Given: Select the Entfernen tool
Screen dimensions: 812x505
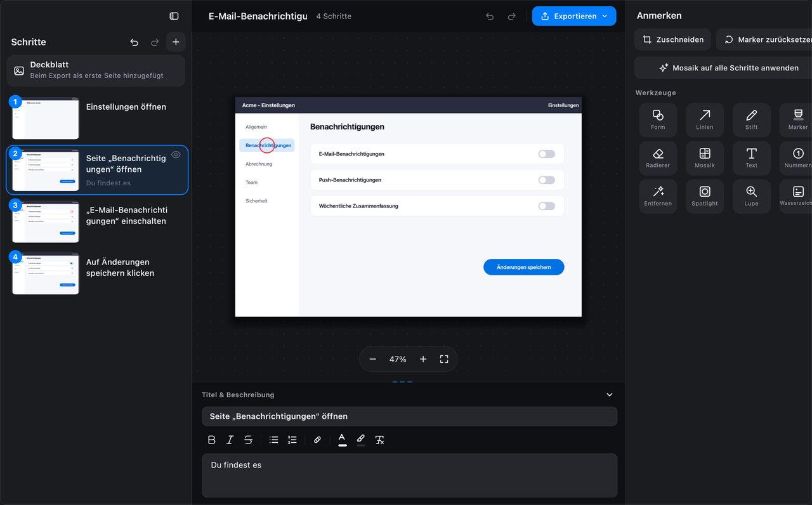Looking at the screenshot, I should (x=658, y=196).
